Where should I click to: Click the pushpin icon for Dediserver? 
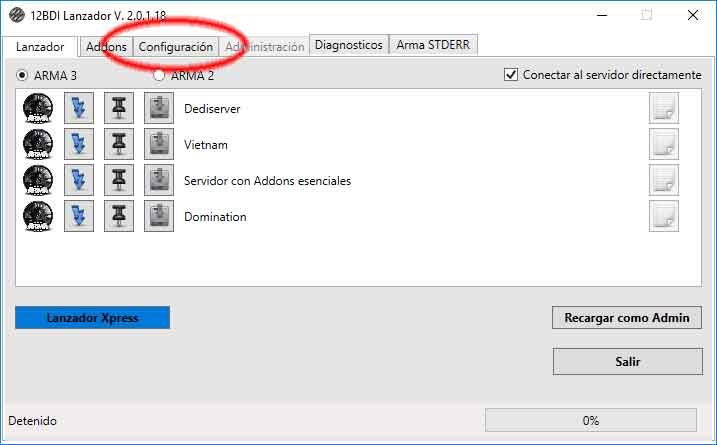(x=119, y=108)
